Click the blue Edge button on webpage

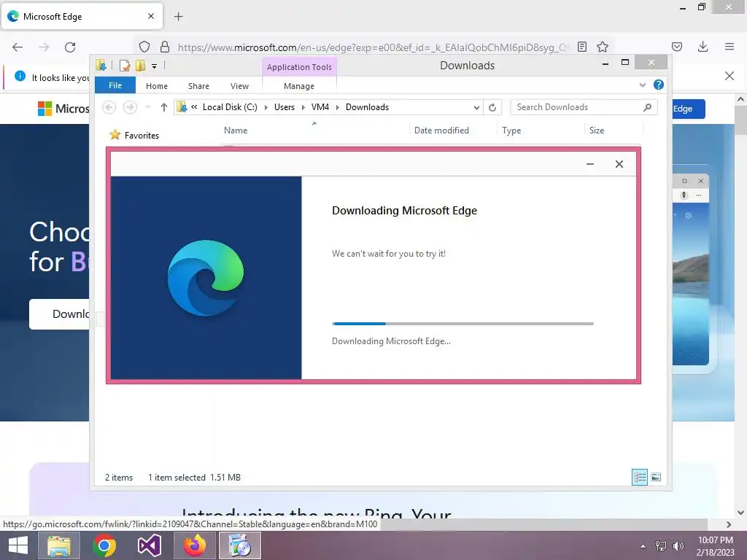pyautogui.click(x=689, y=109)
